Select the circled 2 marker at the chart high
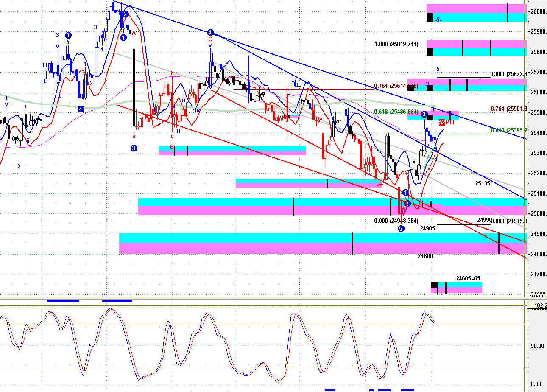Image resolution: width=547 pixels, height=392 pixels. [126, 14]
